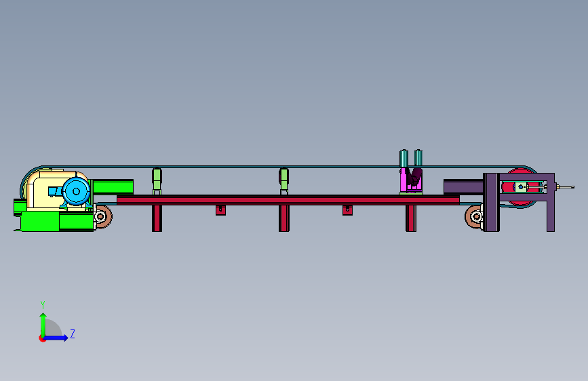588x381 pixels.
Task: Select the right teal vertical guide roller
Action: (x=418, y=158)
